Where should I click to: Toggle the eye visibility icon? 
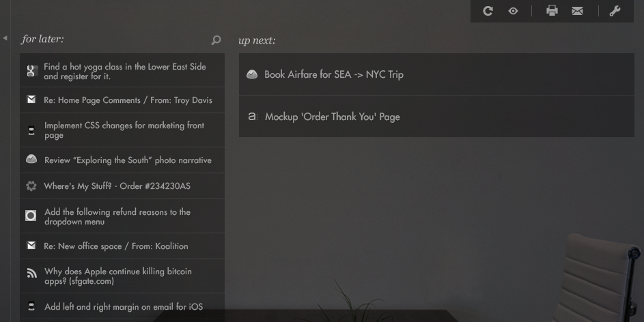tap(513, 11)
